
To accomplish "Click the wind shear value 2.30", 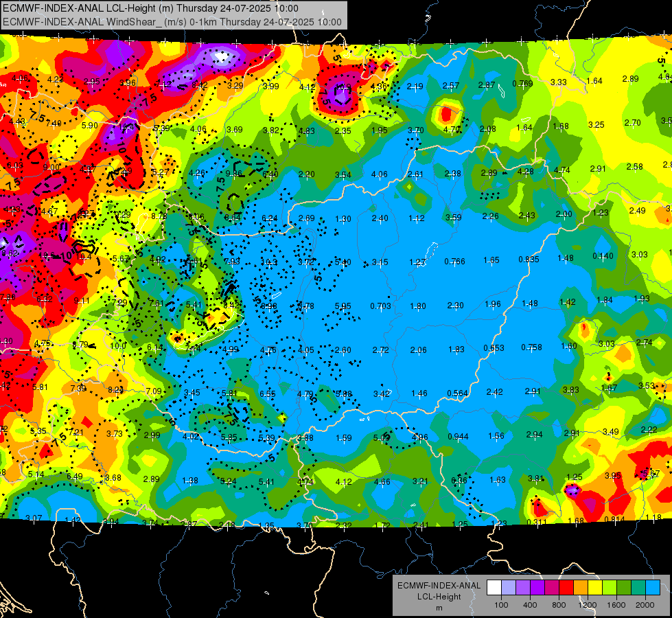I will point(455,306).
